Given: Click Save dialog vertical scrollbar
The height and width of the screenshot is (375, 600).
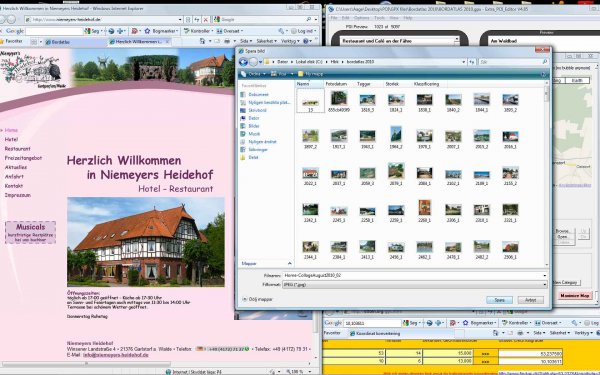Looking at the screenshot, I should (x=546, y=174).
